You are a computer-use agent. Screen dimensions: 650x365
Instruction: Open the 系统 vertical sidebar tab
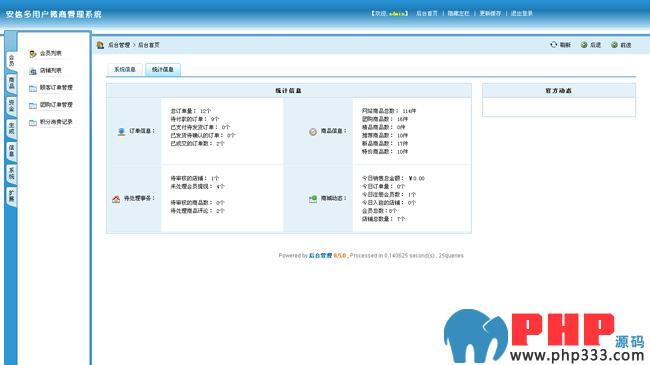[x=11, y=173]
